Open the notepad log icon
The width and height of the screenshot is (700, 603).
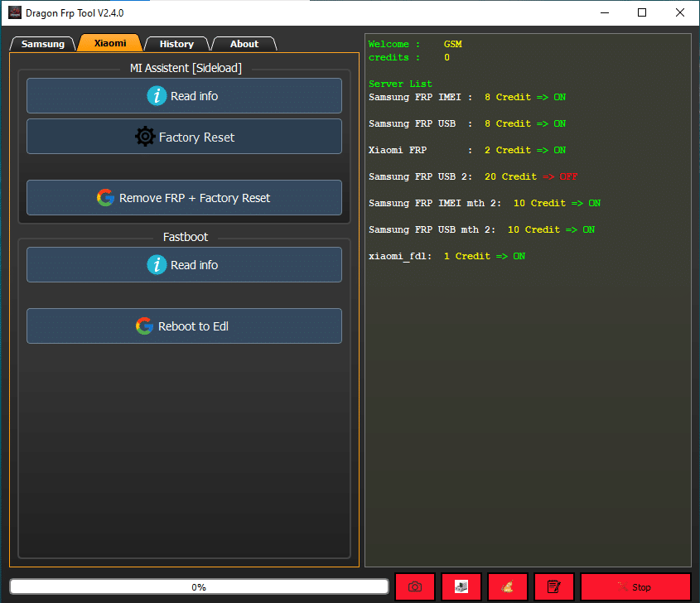[553, 586]
